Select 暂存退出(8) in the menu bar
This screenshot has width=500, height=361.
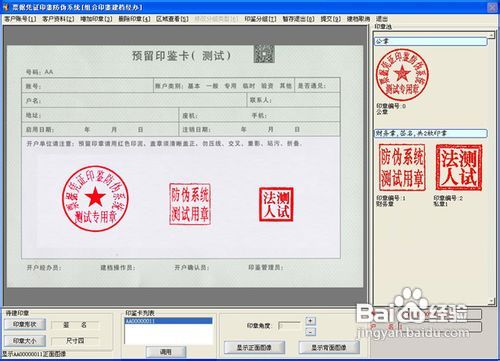point(298,19)
